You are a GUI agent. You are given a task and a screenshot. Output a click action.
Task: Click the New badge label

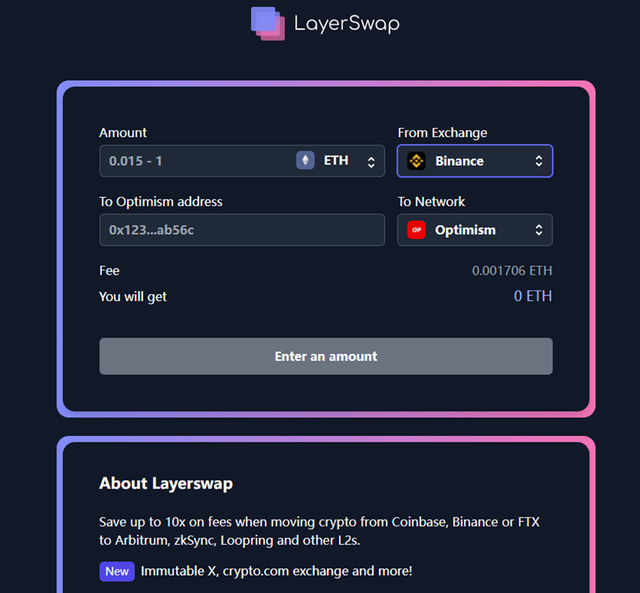click(x=117, y=571)
